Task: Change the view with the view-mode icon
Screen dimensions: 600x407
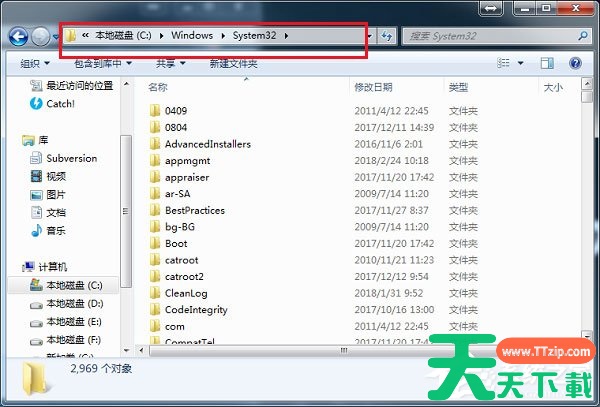Action: coord(503,63)
